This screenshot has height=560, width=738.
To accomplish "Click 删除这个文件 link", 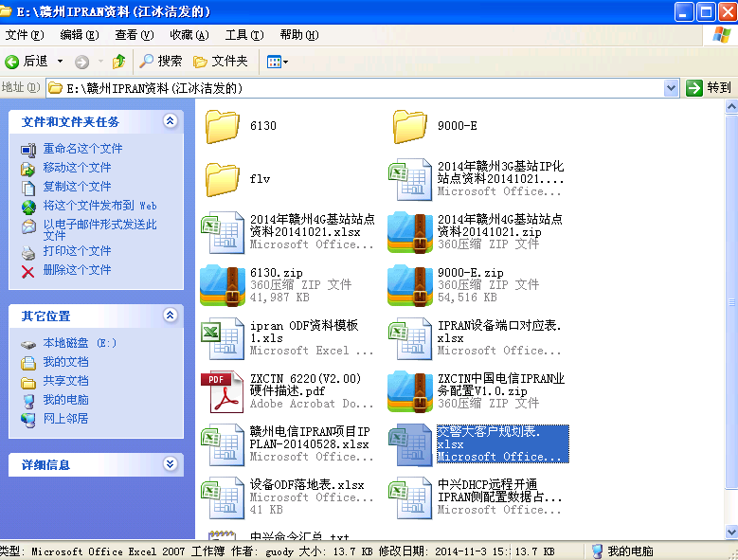I will click(x=77, y=270).
